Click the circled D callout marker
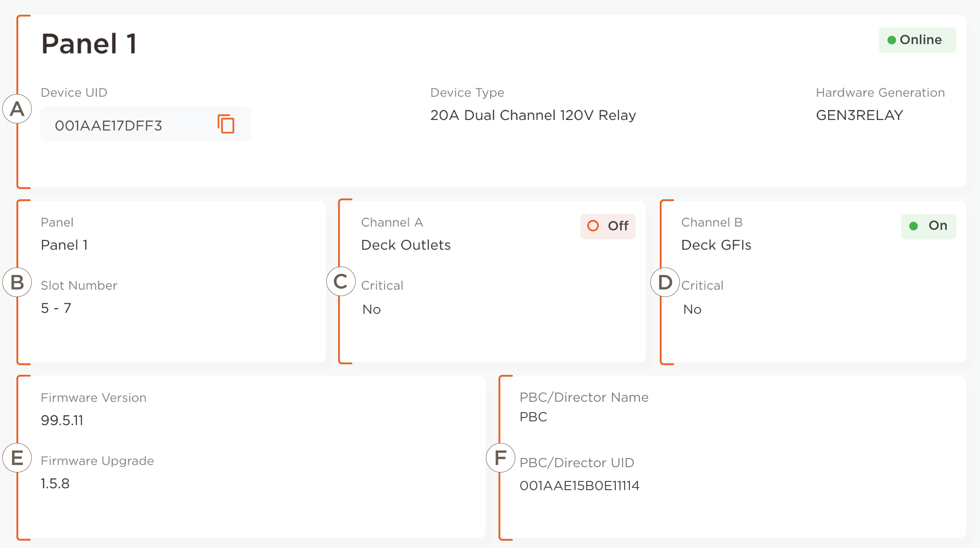The height and width of the screenshot is (548, 980). (x=665, y=282)
